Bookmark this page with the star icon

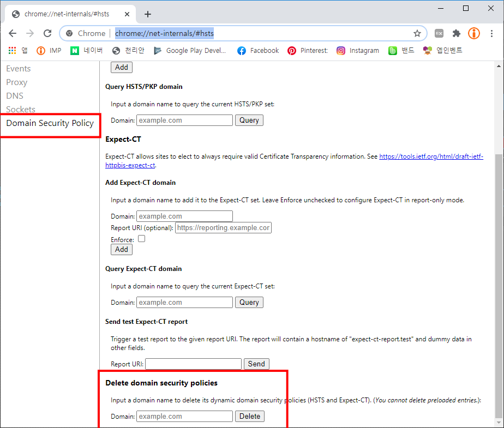point(417,33)
